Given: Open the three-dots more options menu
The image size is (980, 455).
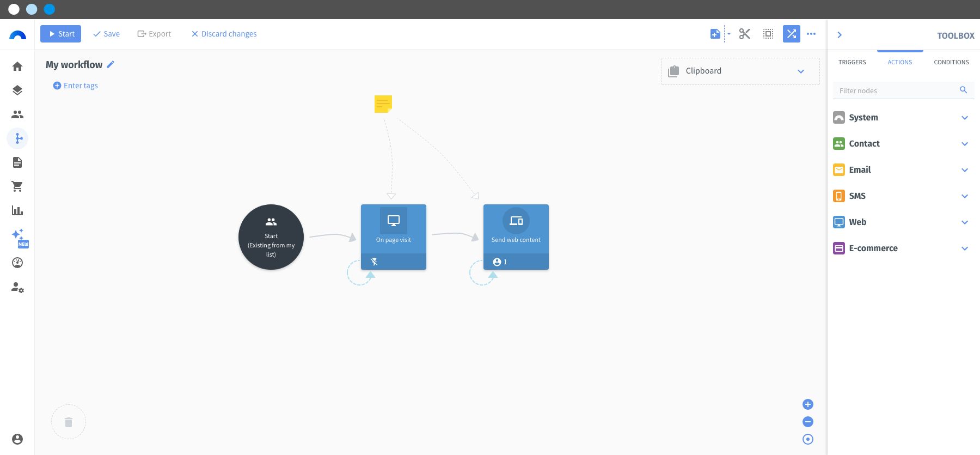Looking at the screenshot, I should point(811,34).
